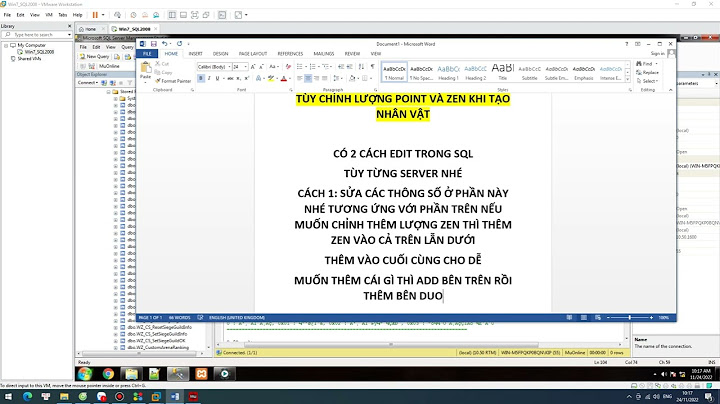This screenshot has width=720, height=404.
Task: Click the Shrink Font icon
Action: point(261,67)
